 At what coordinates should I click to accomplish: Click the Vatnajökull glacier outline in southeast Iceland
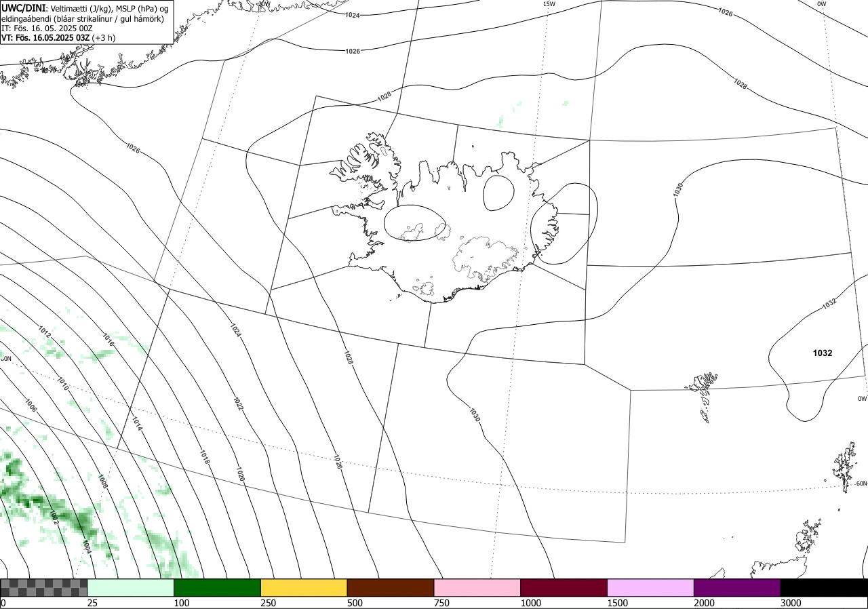coord(485,258)
